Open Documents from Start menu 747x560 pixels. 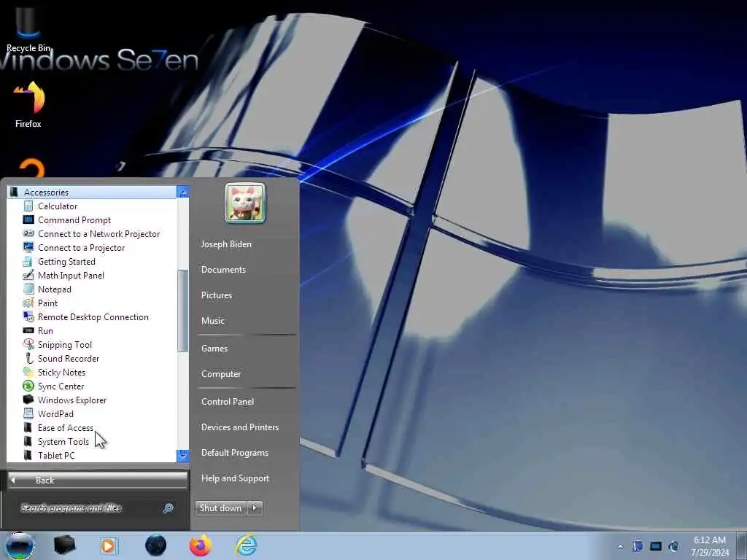click(x=223, y=270)
